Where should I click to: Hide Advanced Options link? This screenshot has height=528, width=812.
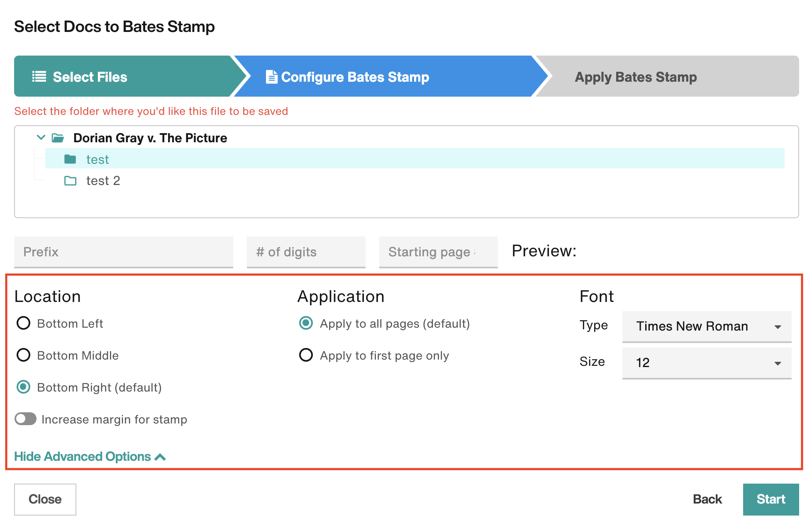pos(90,457)
